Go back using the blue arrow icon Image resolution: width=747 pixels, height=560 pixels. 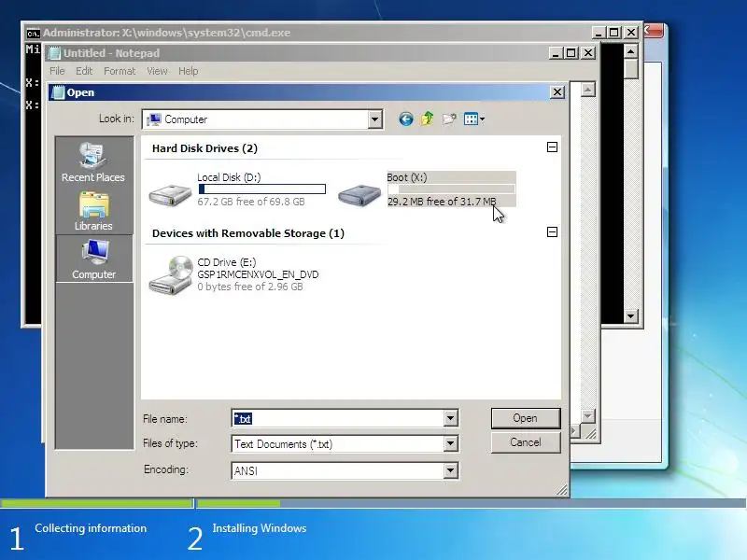click(x=405, y=119)
